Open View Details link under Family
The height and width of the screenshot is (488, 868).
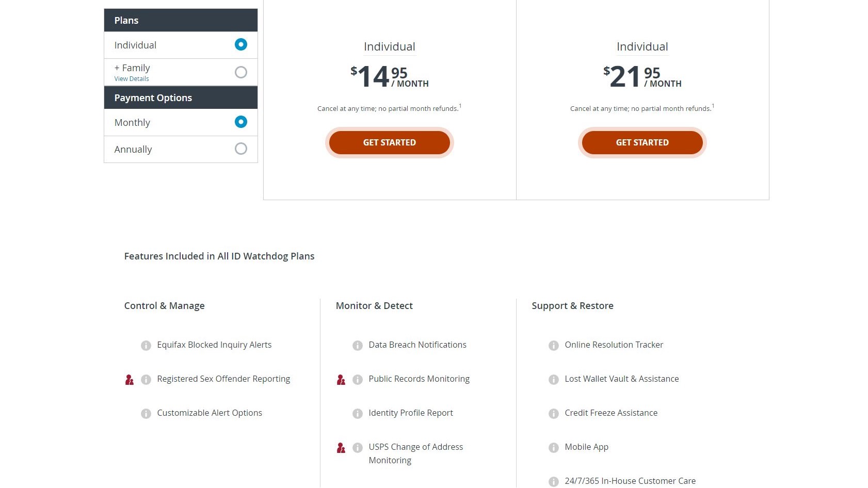point(132,79)
